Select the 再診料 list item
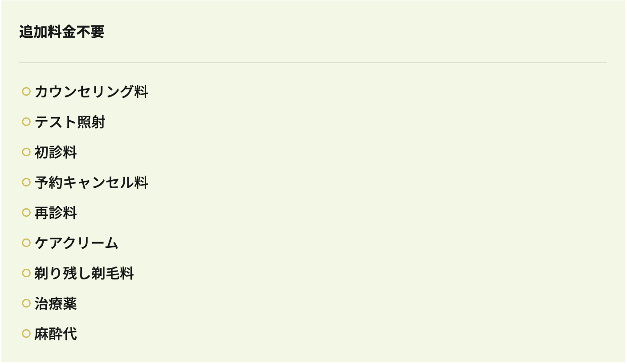Screen dimensions: 627x364 (56, 213)
